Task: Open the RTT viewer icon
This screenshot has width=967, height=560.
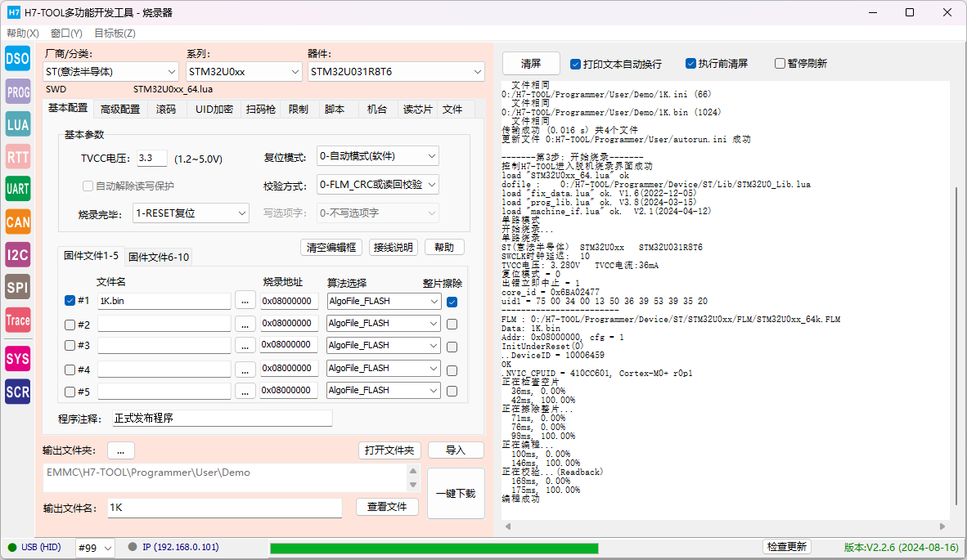Action: click(x=17, y=156)
